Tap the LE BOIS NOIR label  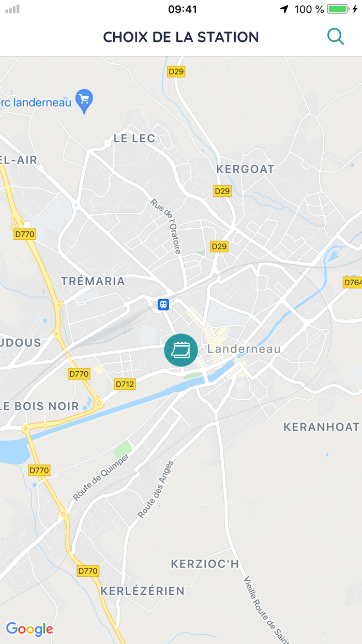(x=39, y=406)
